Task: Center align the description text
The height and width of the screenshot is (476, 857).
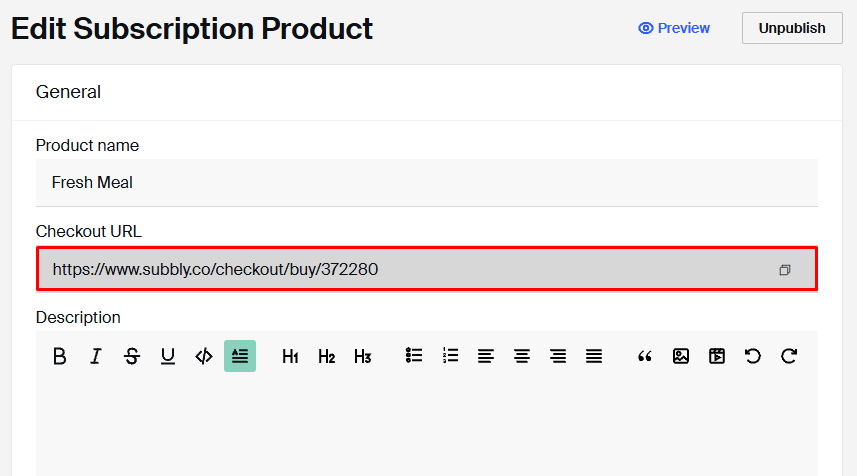Action: [x=522, y=356]
